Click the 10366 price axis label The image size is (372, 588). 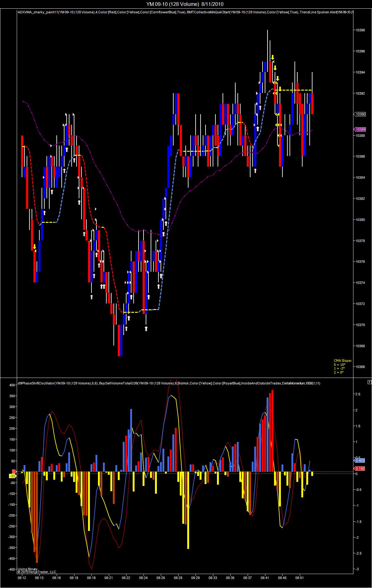coord(360,367)
